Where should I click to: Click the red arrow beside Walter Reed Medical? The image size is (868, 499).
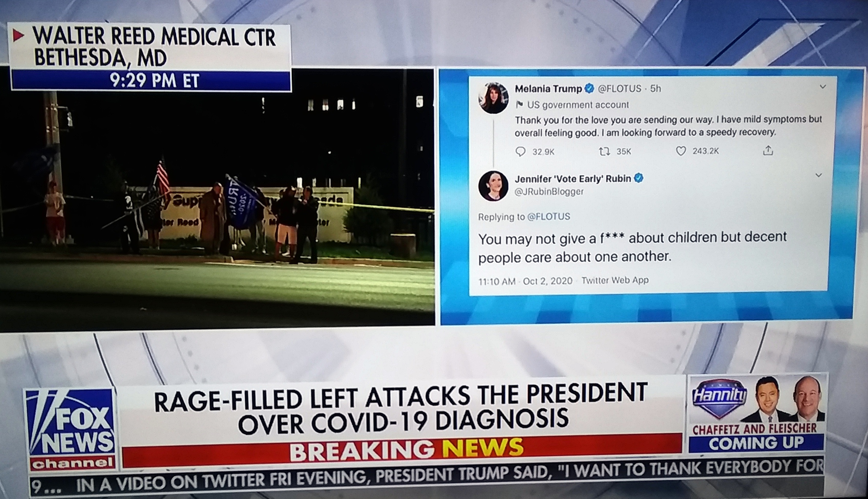click(x=19, y=35)
